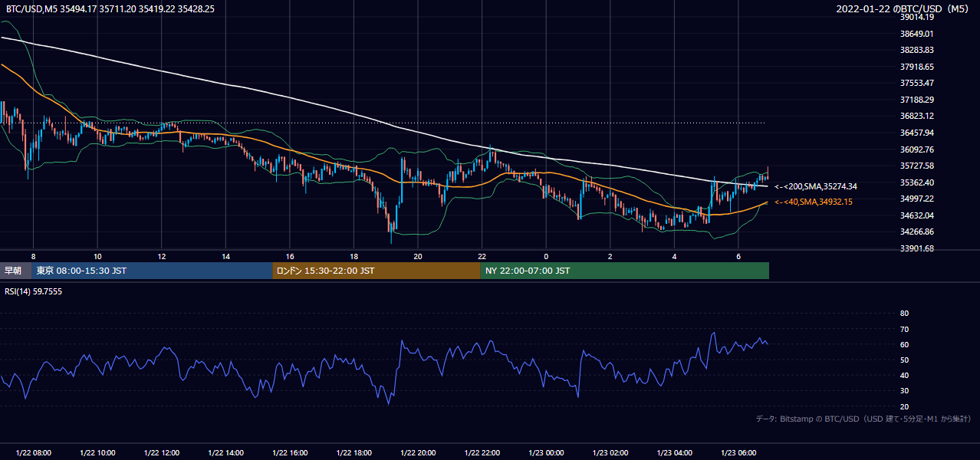Click price axis label 36823.12
980x460 pixels.
pos(917,117)
